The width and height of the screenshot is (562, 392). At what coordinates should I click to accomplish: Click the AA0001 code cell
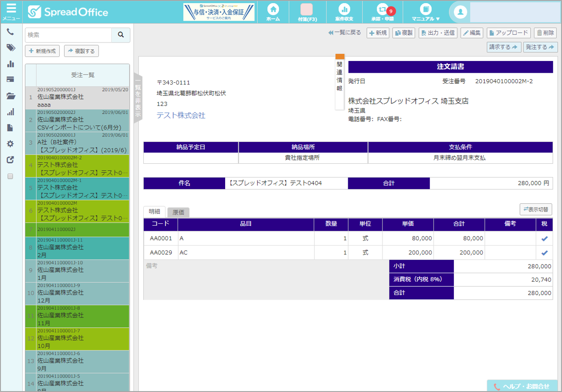pyautogui.click(x=161, y=238)
